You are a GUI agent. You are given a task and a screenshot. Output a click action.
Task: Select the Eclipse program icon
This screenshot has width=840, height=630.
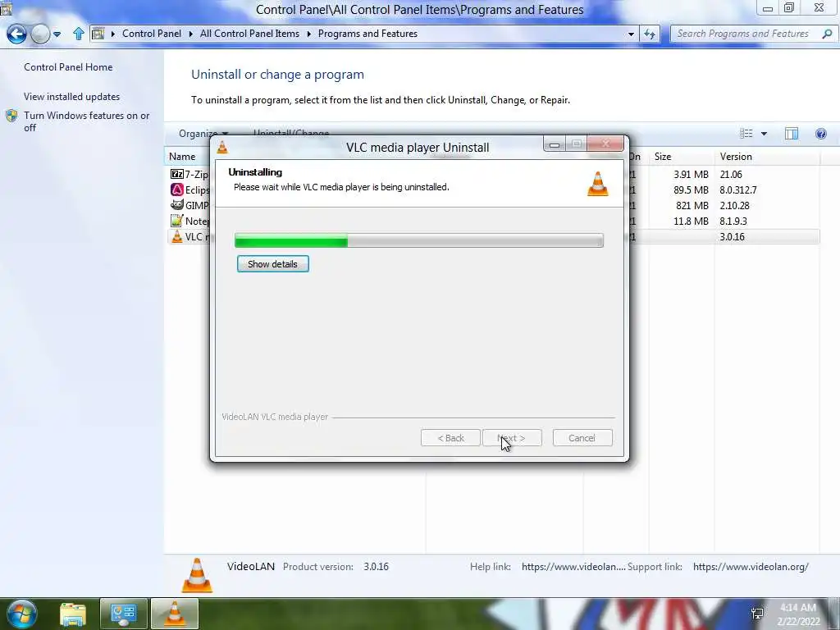coord(177,189)
